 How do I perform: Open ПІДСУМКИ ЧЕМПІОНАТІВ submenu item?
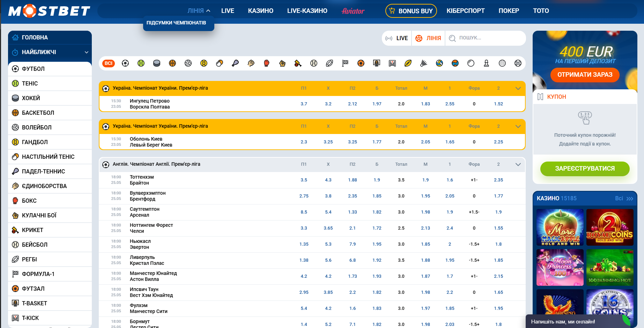pos(176,23)
